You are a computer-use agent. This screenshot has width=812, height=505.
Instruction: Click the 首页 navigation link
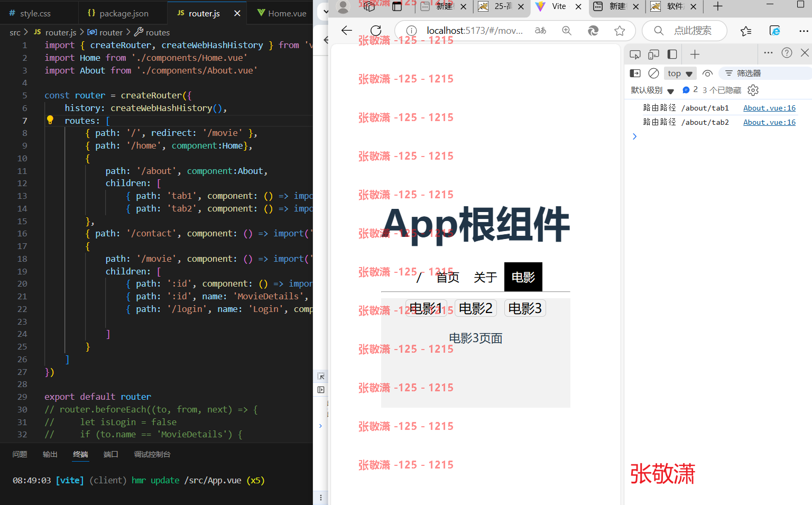tap(448, 277)
